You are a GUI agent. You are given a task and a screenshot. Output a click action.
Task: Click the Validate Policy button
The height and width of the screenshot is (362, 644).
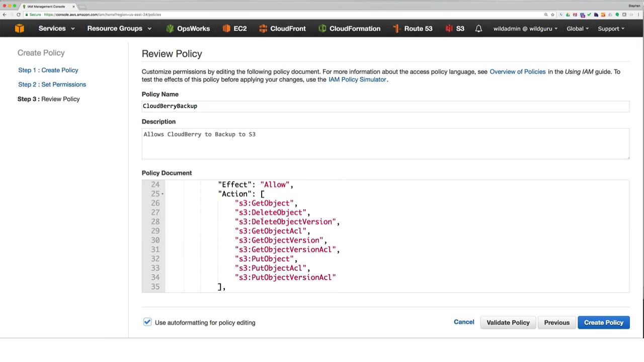[x=508, y=322]
